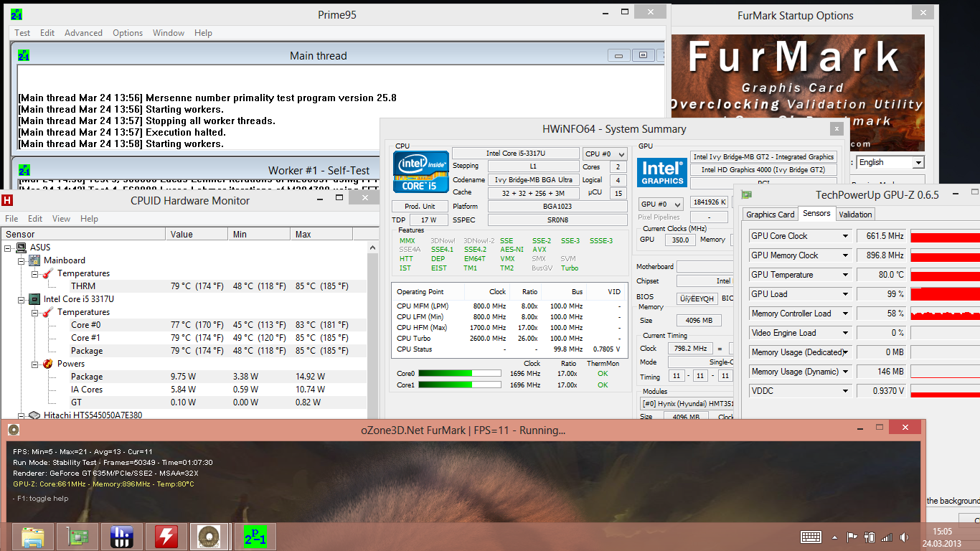980x551 pixels.
Task: Select the GPU-Z Sensors tab
Action: point(816,214)
